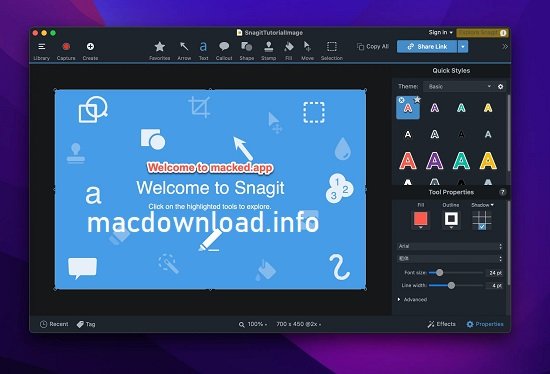Viewport: 550px width, 374px height.
Task: Choose the large teal text quick style
Action: pos(461,161)
